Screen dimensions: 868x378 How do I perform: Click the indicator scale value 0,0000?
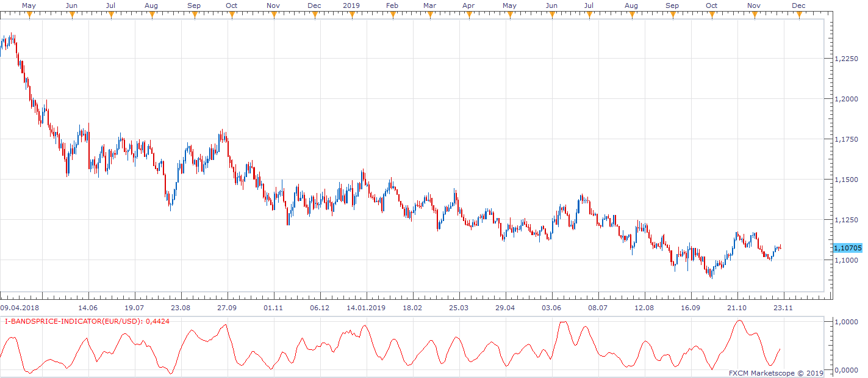click(x=845, y=370)
